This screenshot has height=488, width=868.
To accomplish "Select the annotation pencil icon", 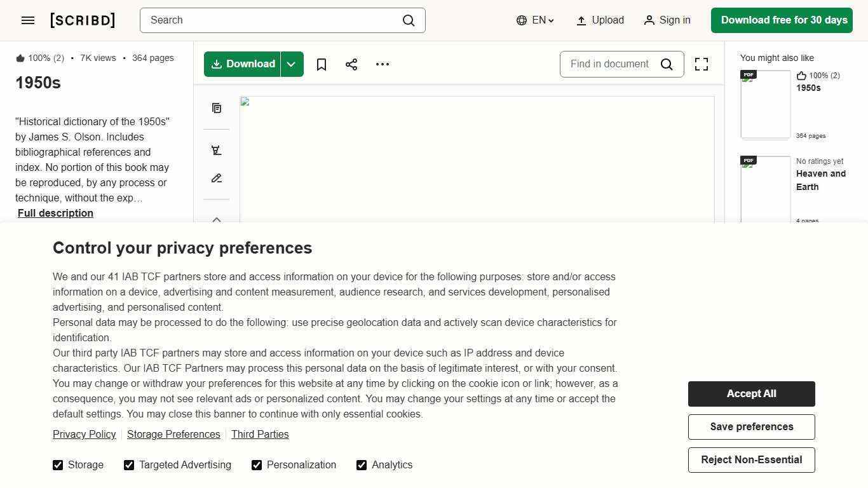I will (217, 179).
